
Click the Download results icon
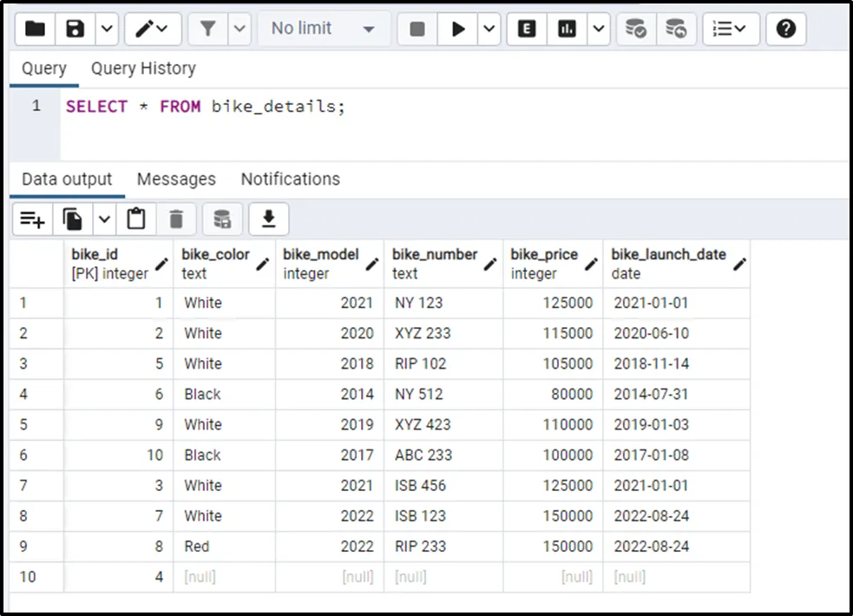(x=269, y=220)
